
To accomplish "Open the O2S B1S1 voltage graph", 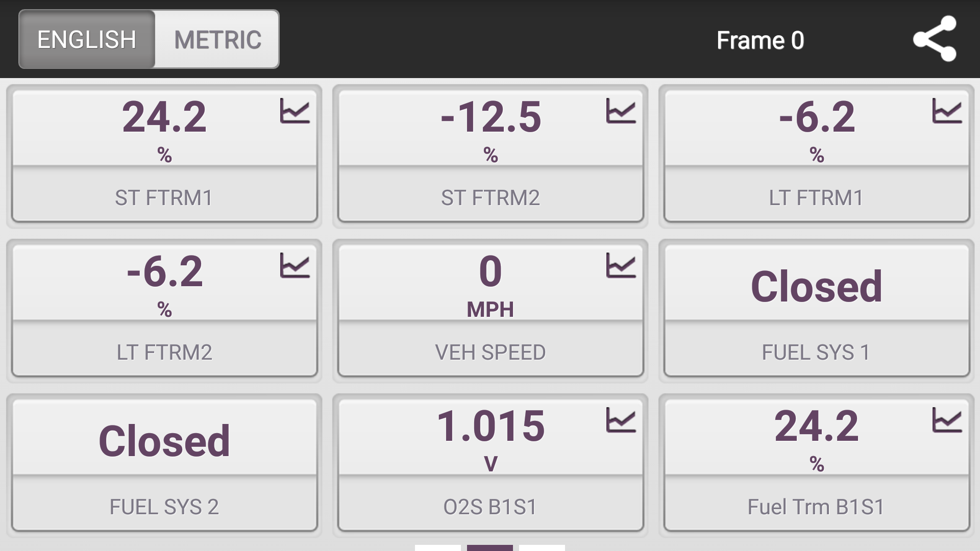I will [x=621, y=420].
